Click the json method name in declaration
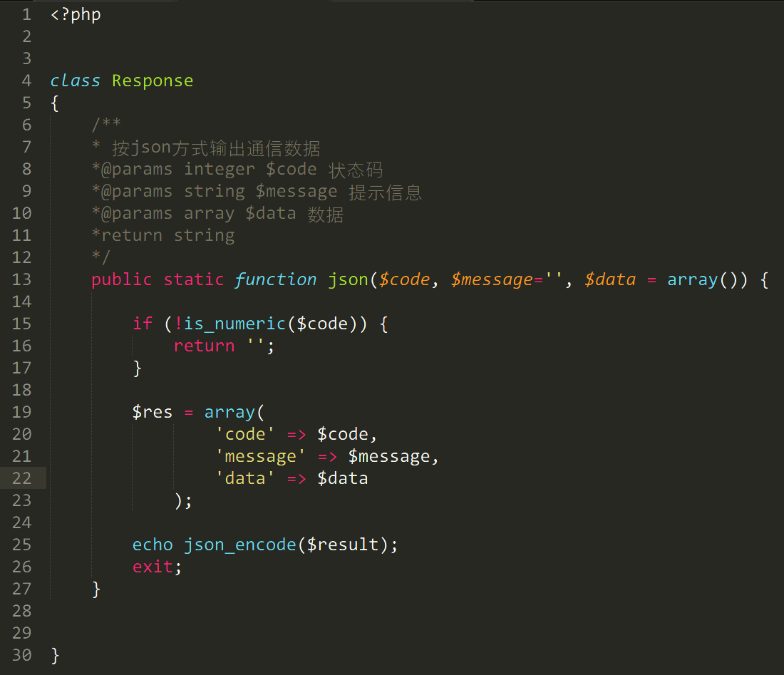 click(348, 279)
